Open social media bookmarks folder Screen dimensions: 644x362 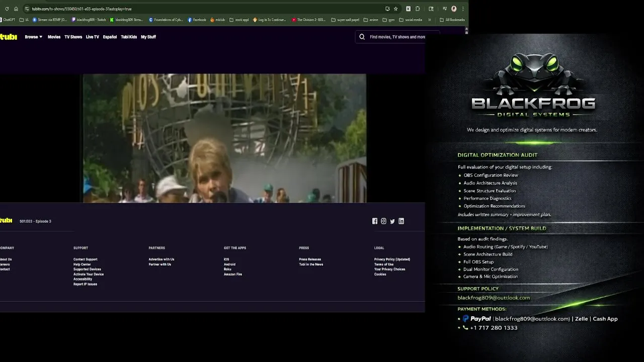coord(411,20)
